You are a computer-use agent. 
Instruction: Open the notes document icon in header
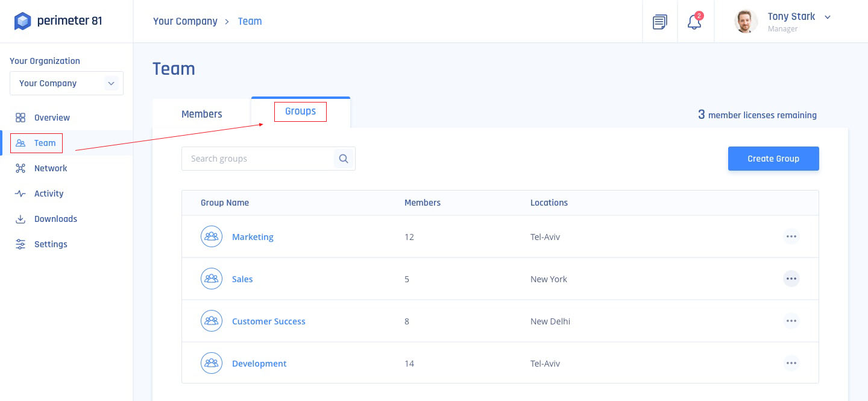[660, 22]
